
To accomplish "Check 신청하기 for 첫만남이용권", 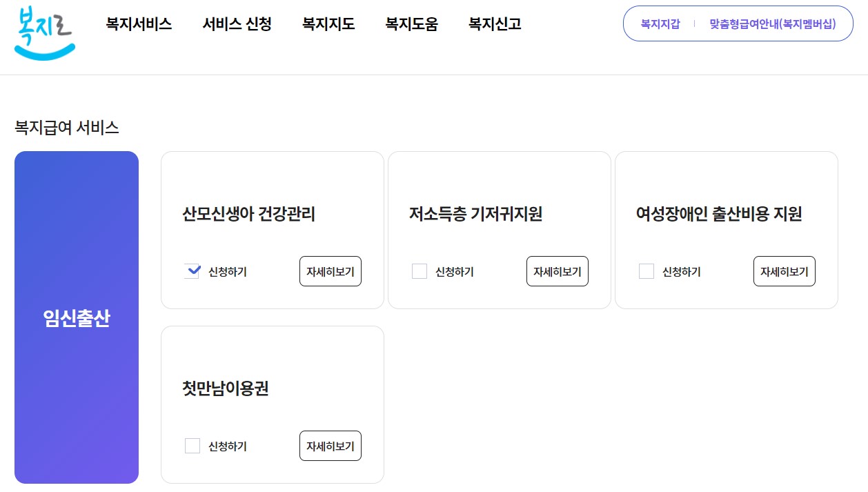I will click(193, 446).
